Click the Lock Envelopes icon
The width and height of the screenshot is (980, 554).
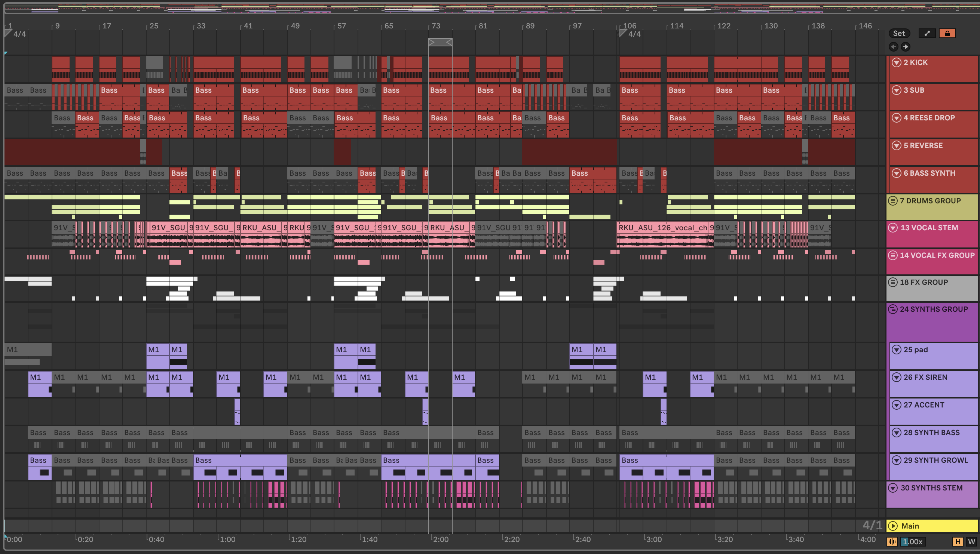point(947,34)
